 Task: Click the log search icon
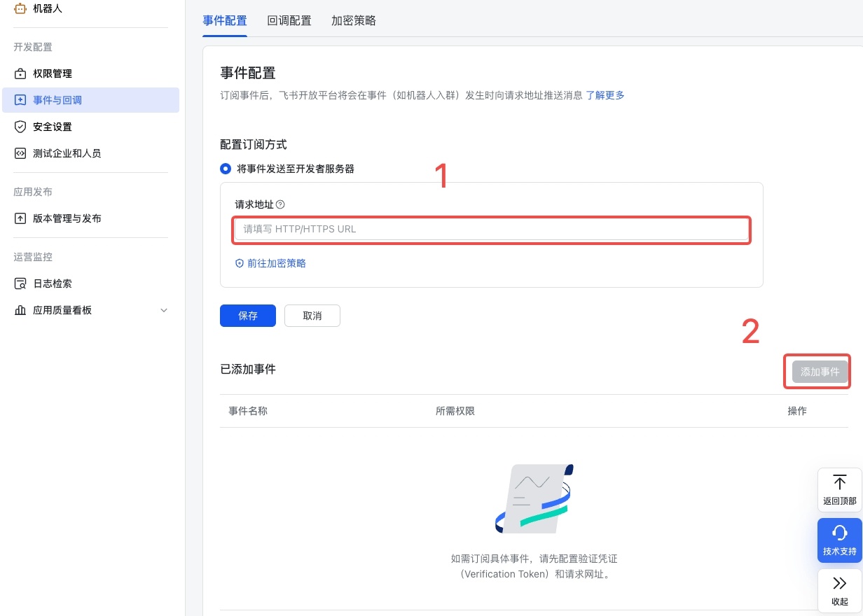(x=20, y=283)
